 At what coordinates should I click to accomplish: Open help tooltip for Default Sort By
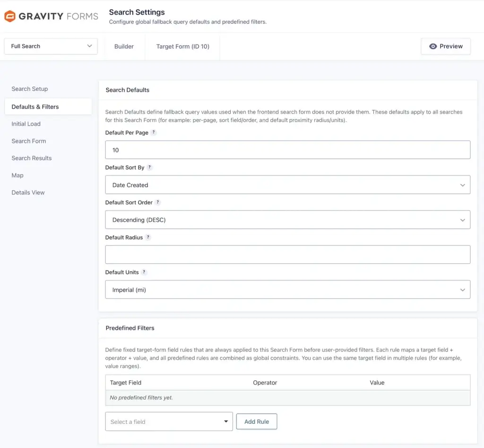tap(149, 167)
